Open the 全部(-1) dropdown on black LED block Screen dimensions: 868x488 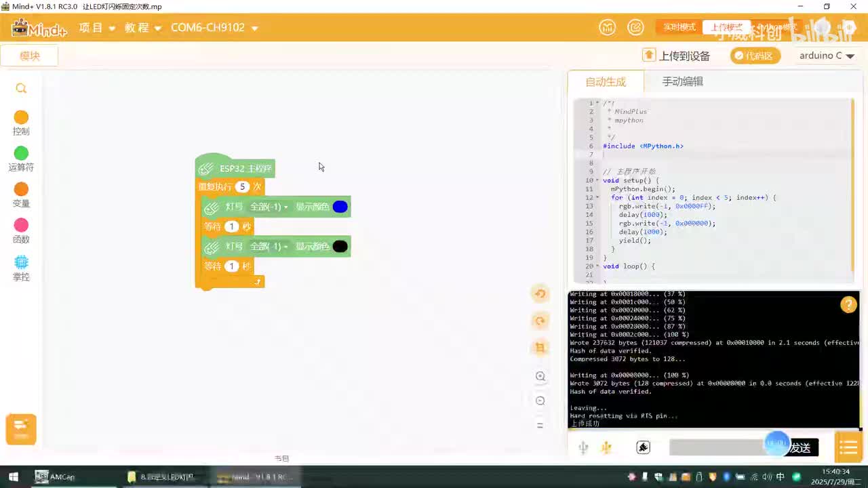[x=269, y=246]
